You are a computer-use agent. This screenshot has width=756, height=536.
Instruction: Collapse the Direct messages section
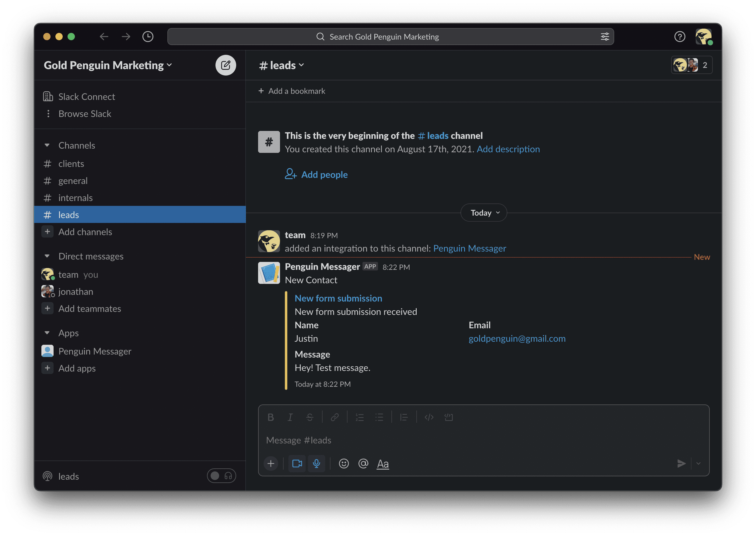click(x=47, y=256)
